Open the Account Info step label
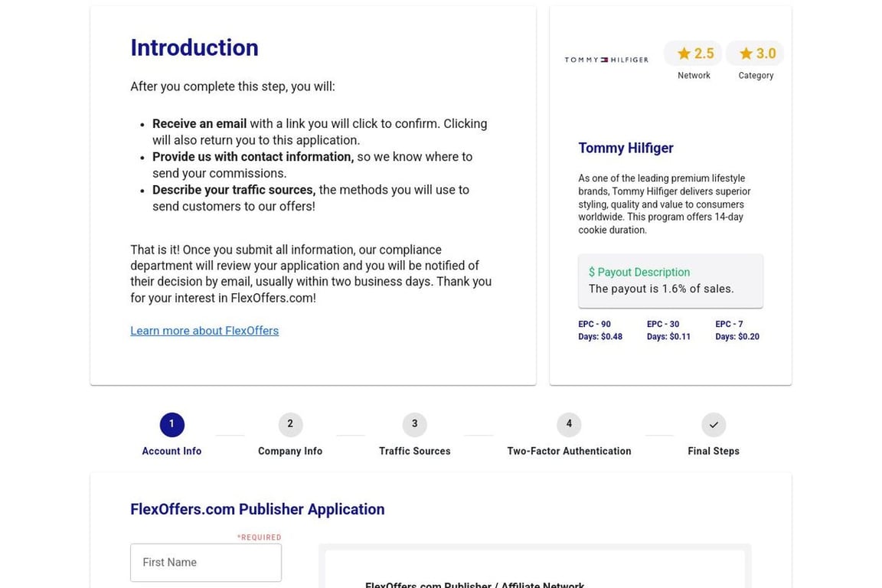882x588 pixels. (x=171, y=451)
